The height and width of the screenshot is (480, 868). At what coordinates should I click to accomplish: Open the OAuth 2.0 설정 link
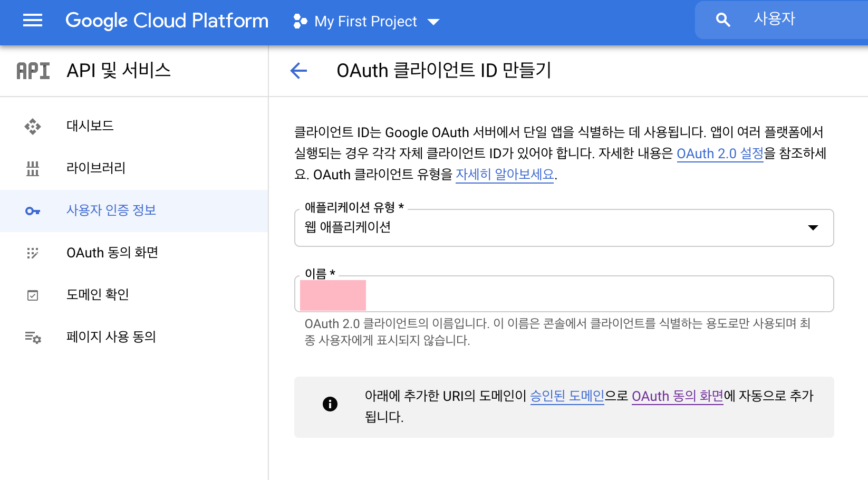(x=720, y=153)
